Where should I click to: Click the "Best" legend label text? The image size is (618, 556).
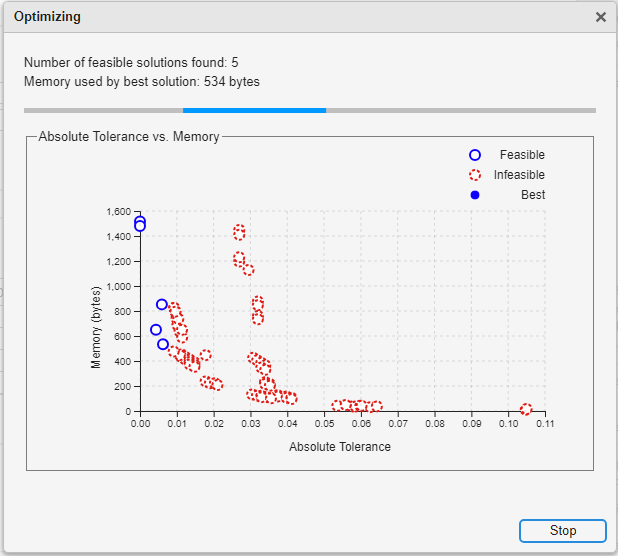(533, 195)
